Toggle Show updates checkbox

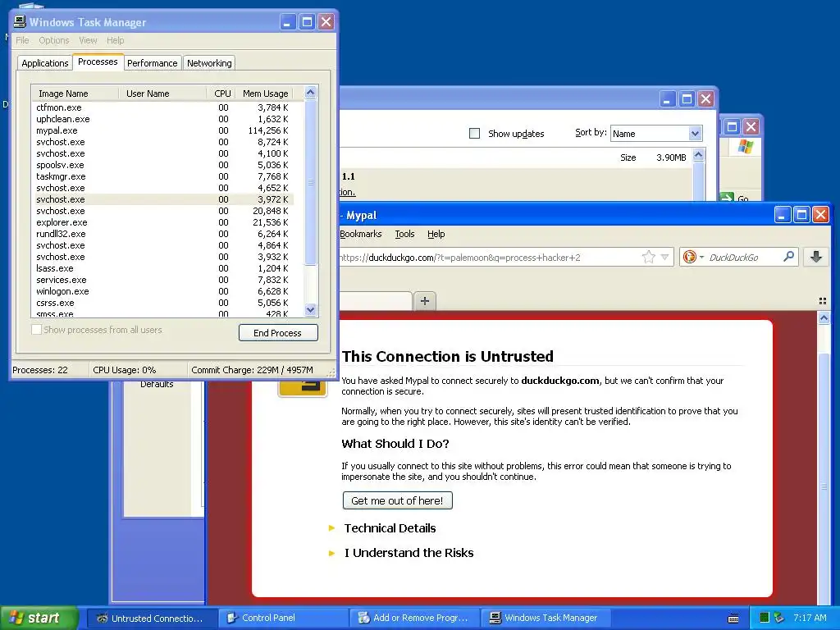475,134
